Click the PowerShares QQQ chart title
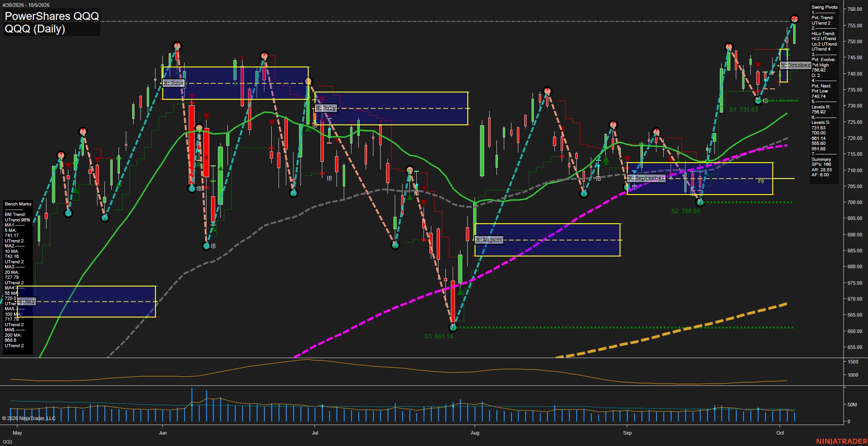This screenshot has width=868, height=446. point(52,16)
